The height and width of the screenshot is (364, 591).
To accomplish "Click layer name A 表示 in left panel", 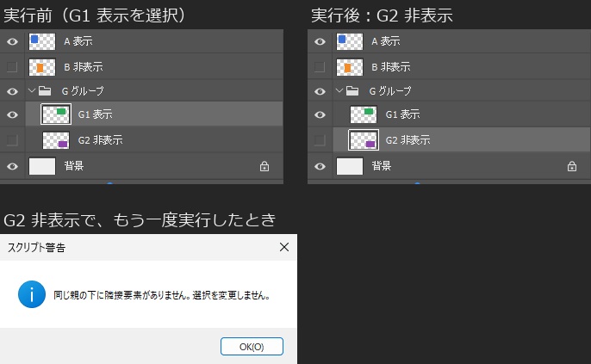I will pyautogui.click(x=78, y=41).
